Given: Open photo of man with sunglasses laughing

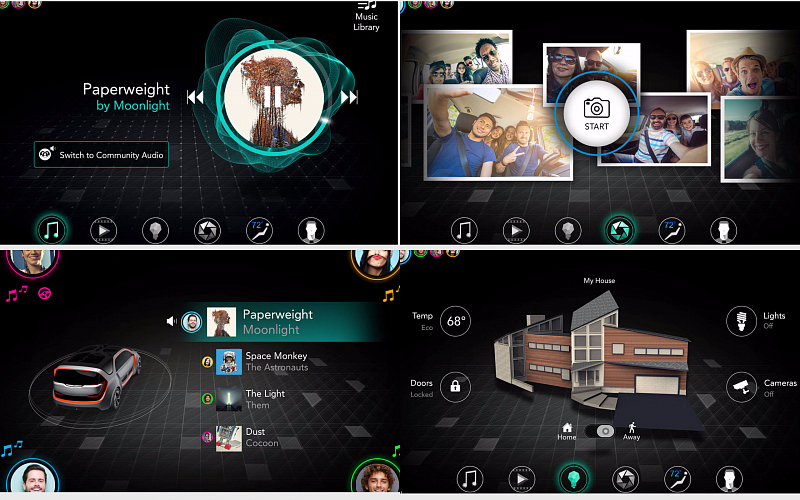Looking at the screenshot, I should click(x=457, y=57).
